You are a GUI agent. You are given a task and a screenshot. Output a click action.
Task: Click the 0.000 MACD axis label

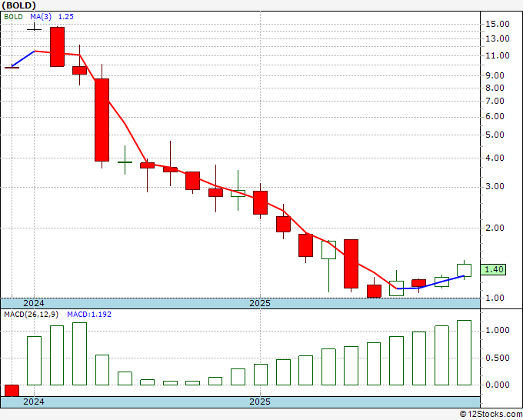[x=498, y=385]
